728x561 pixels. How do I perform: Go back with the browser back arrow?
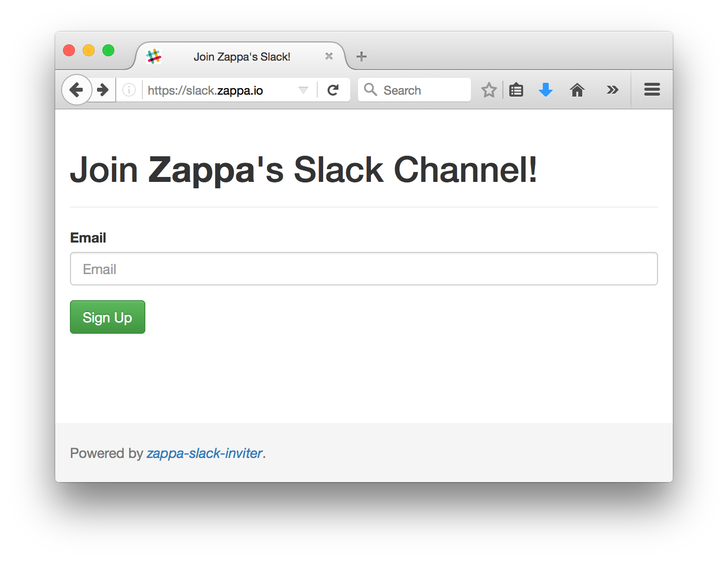pos(76,90)
